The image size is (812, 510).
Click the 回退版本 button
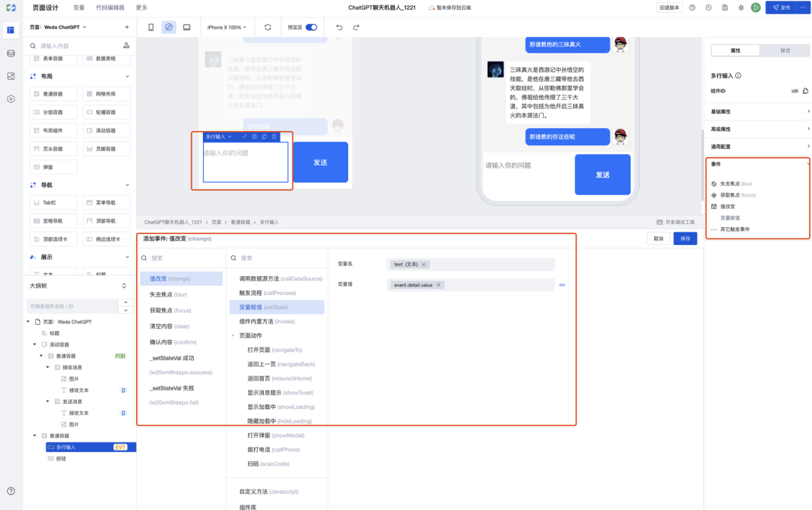pyautogui.click(x=669, y=8)
